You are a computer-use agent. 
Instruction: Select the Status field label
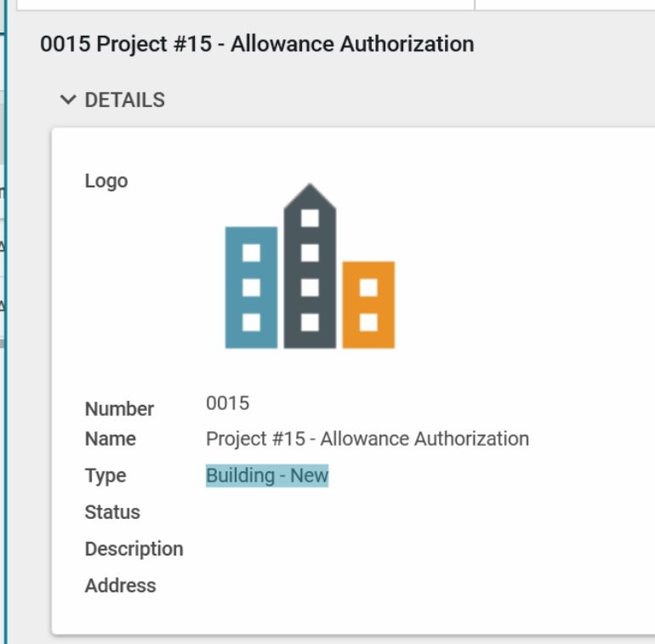point(112,513)
